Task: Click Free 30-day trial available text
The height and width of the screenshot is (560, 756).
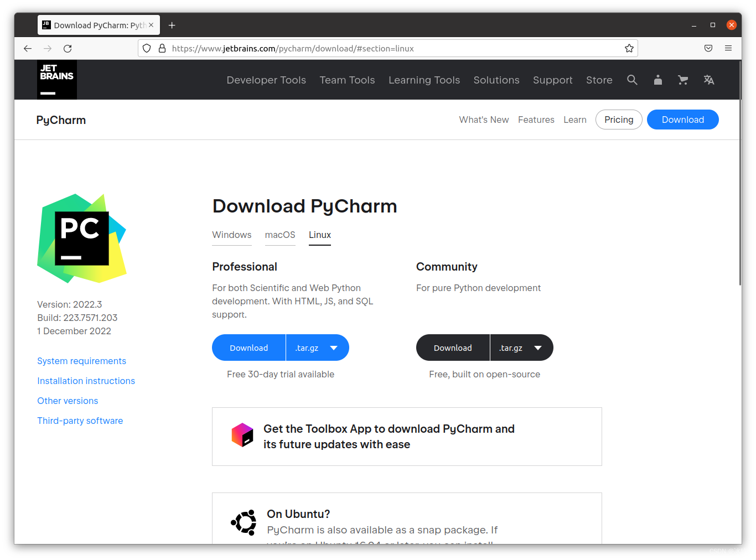Action: coord(281,374)
